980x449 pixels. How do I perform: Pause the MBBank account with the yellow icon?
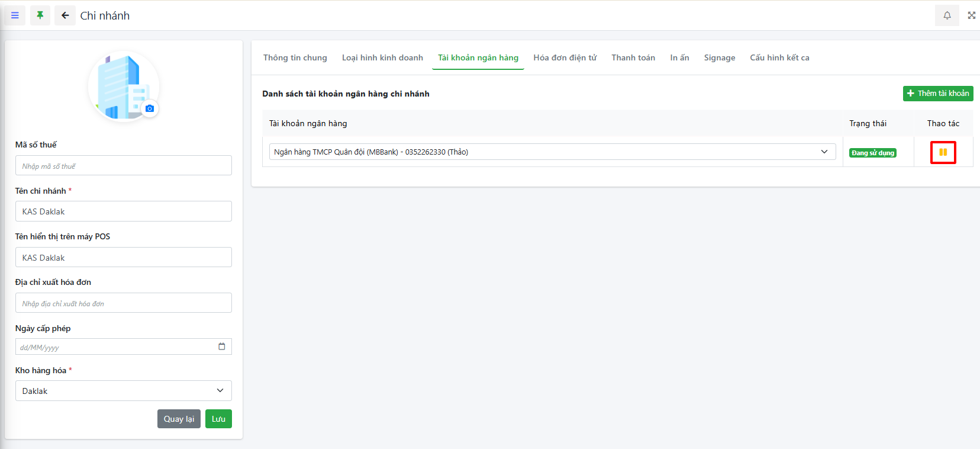click(943, 152)
